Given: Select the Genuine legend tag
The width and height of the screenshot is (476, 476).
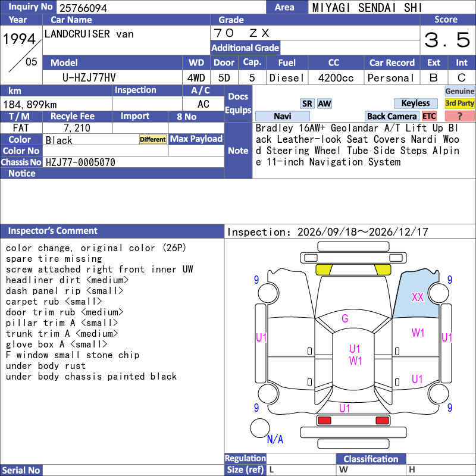Looking at the screenshot, I should 459,91.
